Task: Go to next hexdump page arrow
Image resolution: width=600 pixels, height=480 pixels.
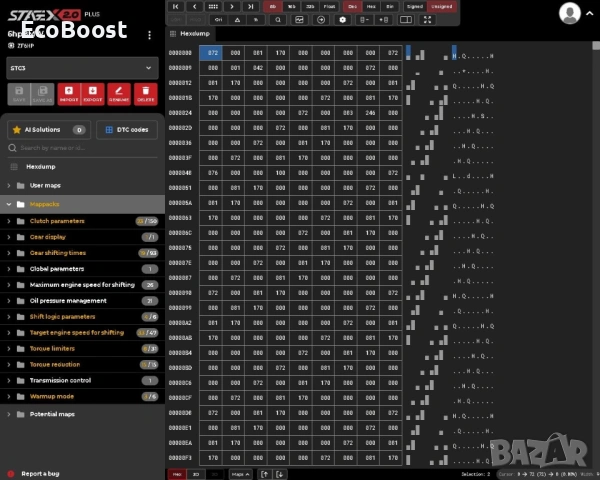Action: tap(232, 7)
